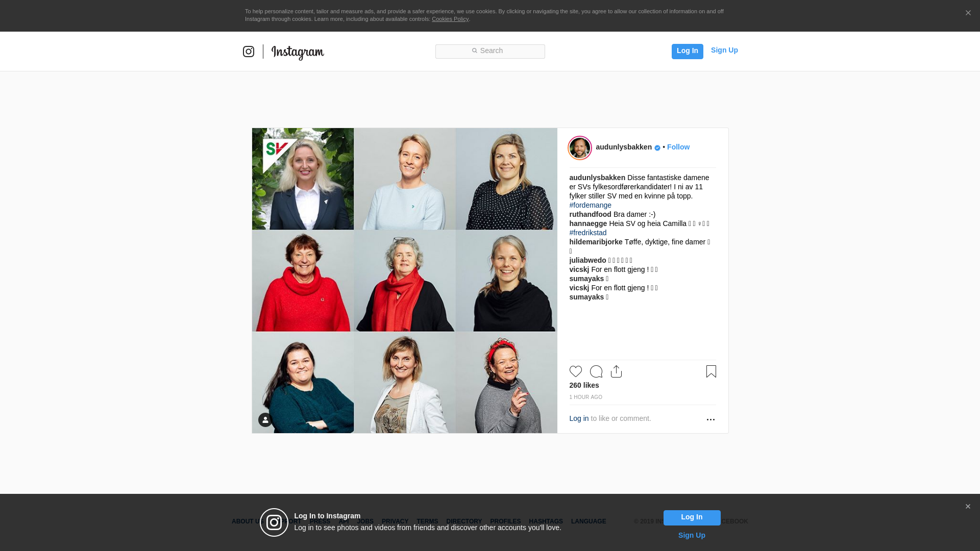Show tagged people icon on photo

[x=265, y=420]
